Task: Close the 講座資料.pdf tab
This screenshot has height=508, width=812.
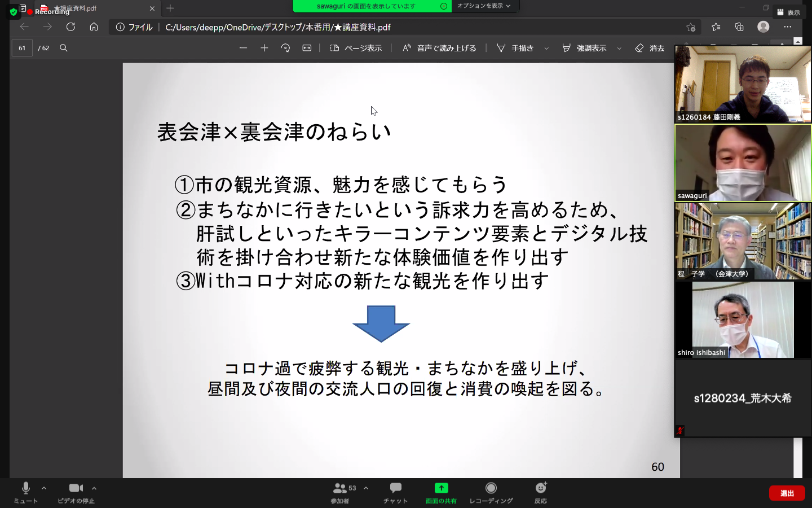Action: 152,8
